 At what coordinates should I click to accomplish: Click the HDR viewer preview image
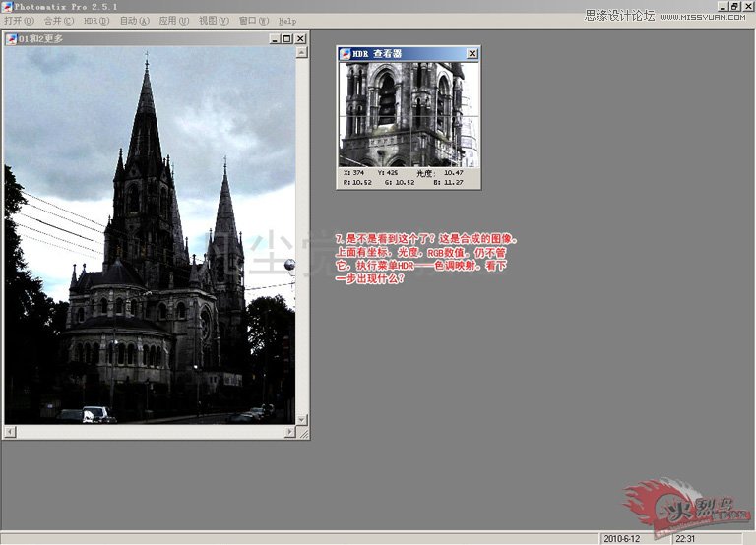(x=409, y=115)
